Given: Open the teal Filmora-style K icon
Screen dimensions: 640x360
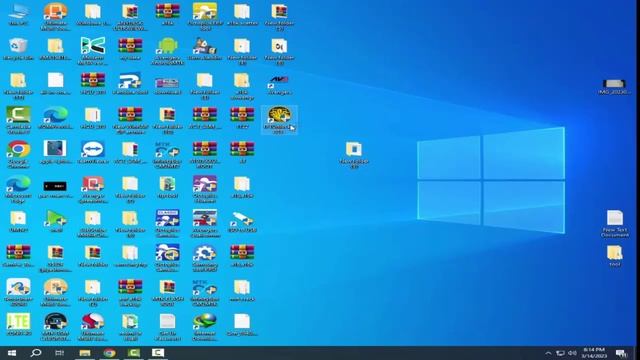Looking at the screenshot, I should [x=93, y=51].
